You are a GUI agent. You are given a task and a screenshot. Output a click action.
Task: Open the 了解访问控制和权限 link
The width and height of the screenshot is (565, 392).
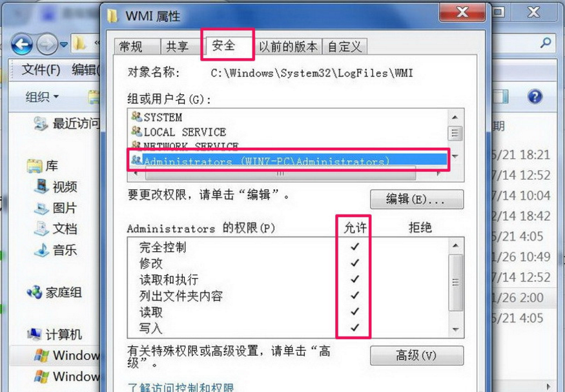[x=181, y=388]
